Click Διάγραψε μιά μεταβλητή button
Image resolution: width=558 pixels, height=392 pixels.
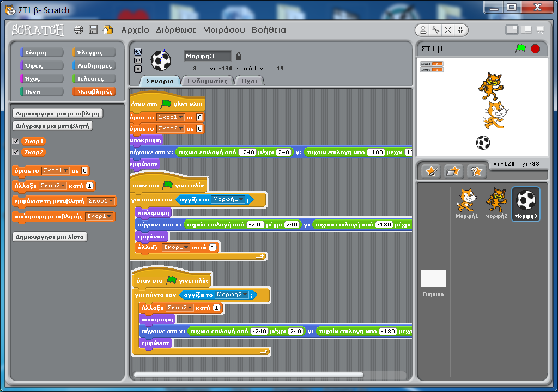pyautogui.click(x=52, y=126)
